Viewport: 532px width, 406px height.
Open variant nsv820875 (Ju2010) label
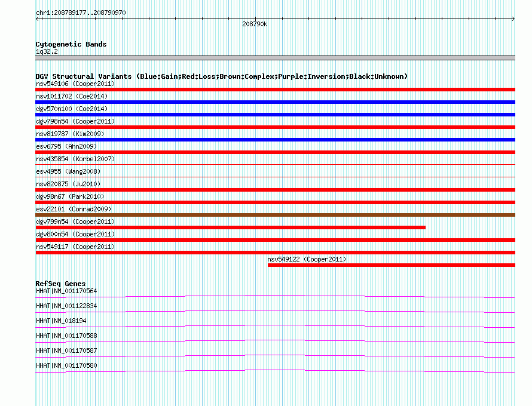click(x=68, y=184)
